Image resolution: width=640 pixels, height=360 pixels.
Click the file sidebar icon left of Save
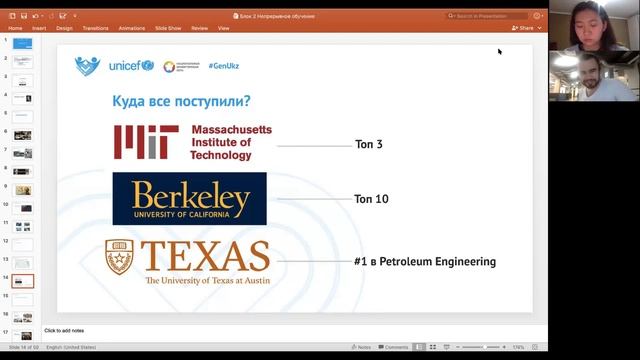point(12,16)
